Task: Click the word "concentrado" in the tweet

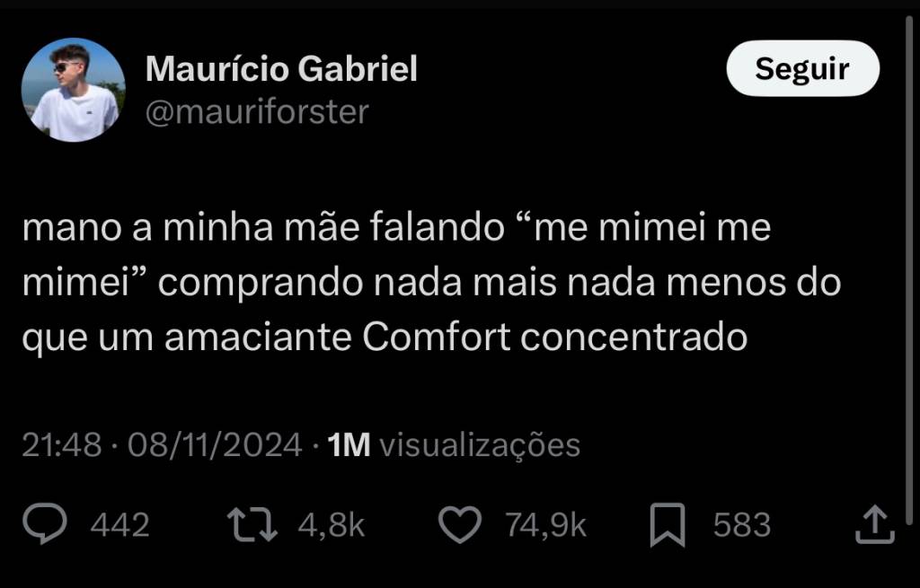Action: (633, 338)
